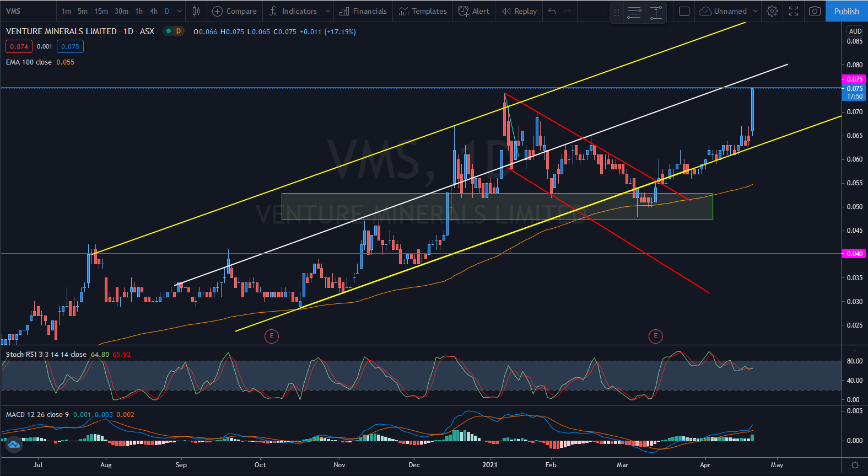Image resolution: width=868 pixels, height=476 pixels.
Task: Select the layout square icon
Action: click(684, 11)
